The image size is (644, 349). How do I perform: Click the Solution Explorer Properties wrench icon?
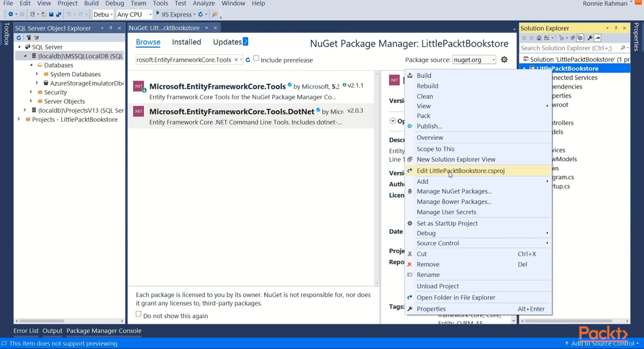click(589, 38)
